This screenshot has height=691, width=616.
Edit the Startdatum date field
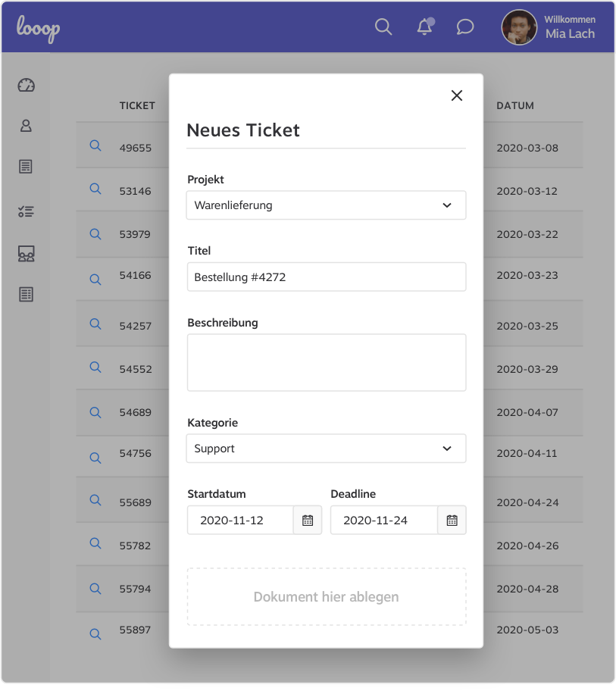(x=240, y=521)
